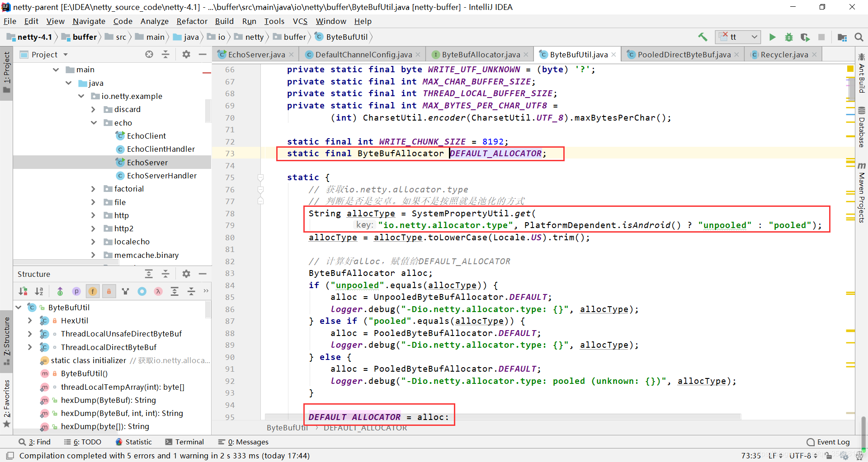The width and height of the screenshot is (868, 462).
Task: Click the grey Stop square icon
Action: click(x=821, y=37)
